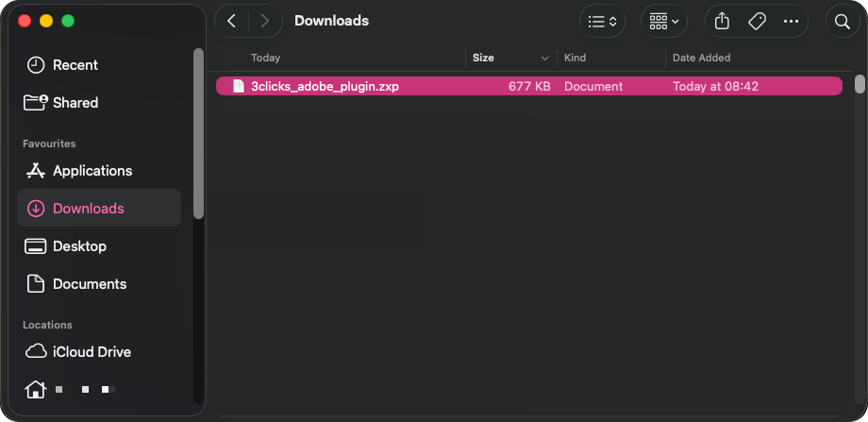Click the Applications A-shaped icon
Image resolution: width=868 pixels, height=422 pixels.
pos(36,171)
